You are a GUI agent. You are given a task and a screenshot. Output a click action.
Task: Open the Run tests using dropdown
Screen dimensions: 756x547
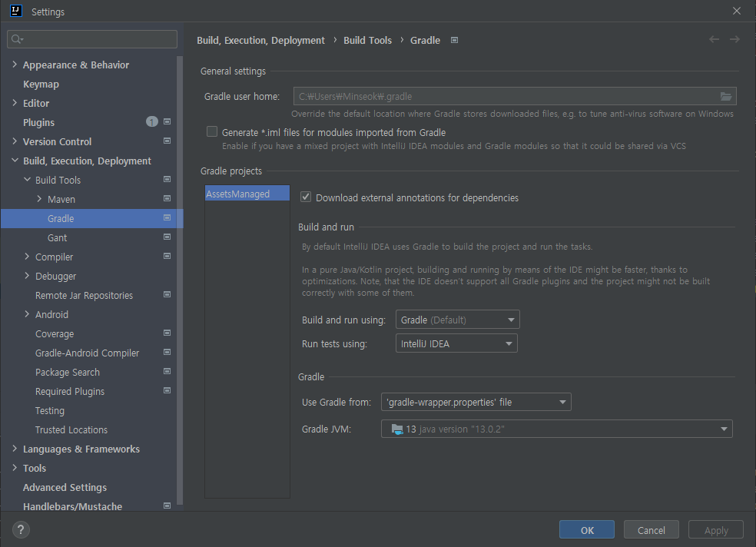pos(456,343)
